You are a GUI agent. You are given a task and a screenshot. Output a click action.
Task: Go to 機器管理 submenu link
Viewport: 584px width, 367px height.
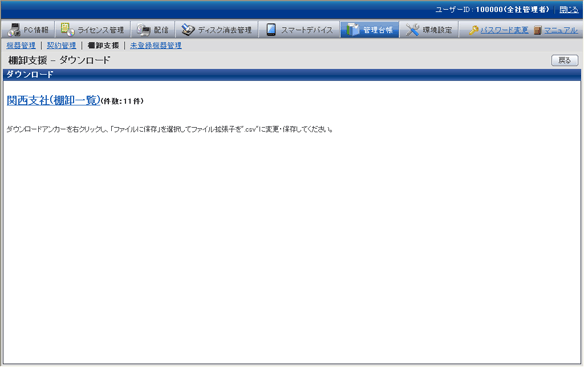coord(21,45)
